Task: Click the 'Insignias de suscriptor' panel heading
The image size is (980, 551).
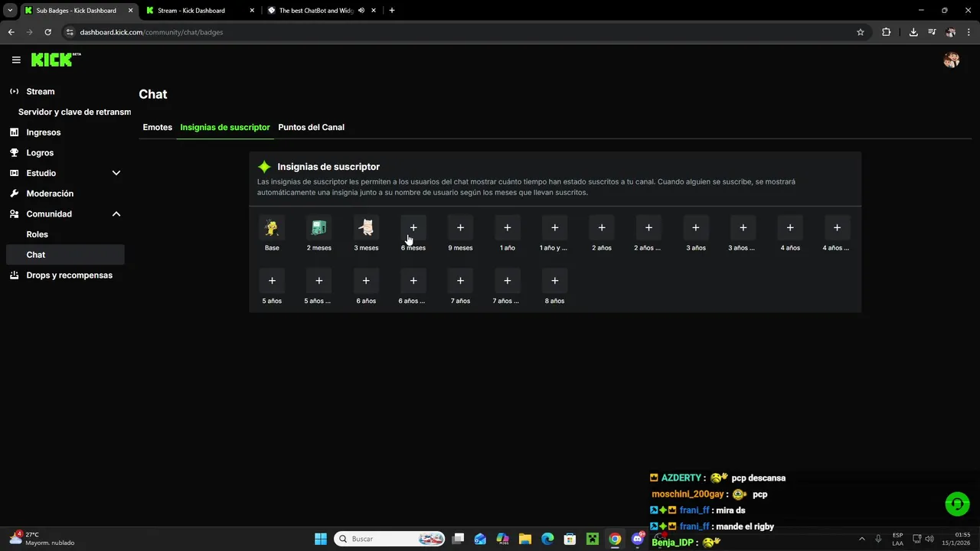Action: [x=328, y=167]
